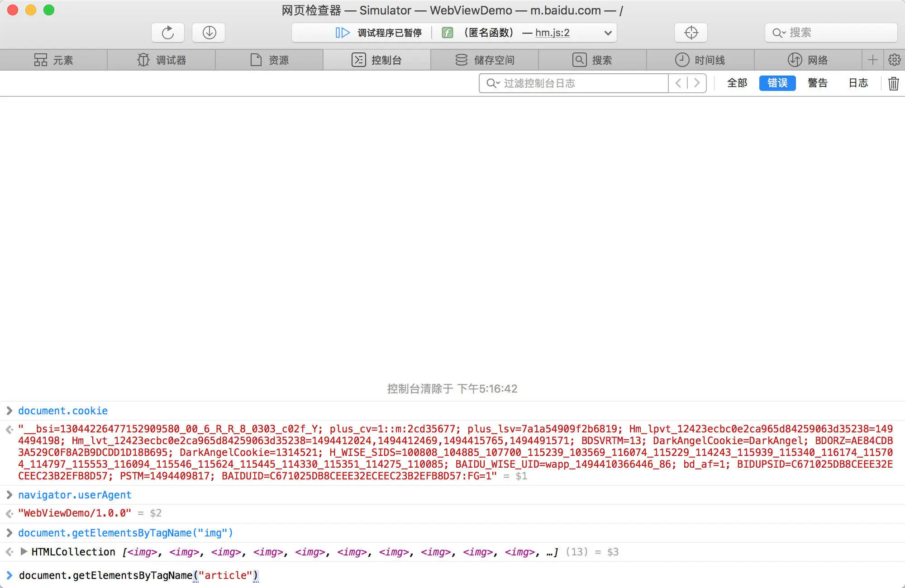
Task: Expand the HTMLCollection disclosure triangle
Action: click(24, 552)
